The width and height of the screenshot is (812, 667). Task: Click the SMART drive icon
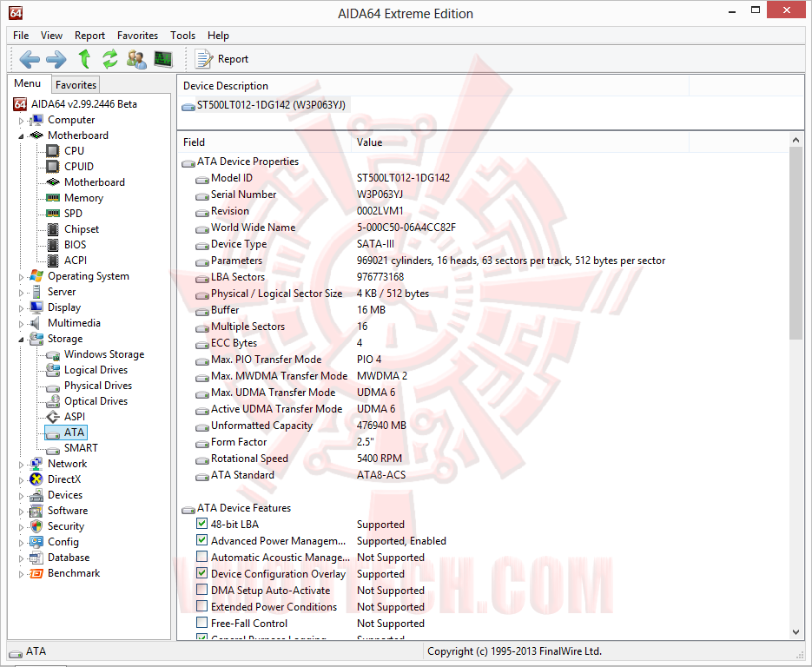53,450
